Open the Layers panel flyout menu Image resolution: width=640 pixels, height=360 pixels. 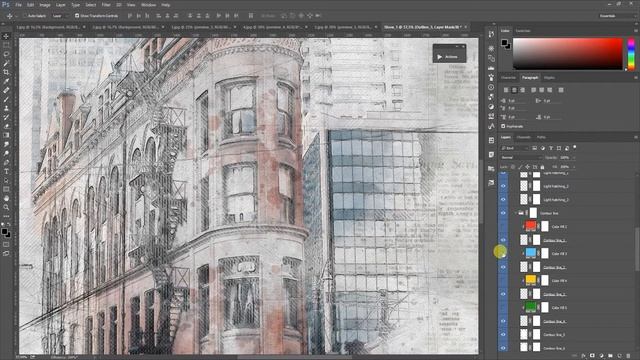click(x=636, y=138)
